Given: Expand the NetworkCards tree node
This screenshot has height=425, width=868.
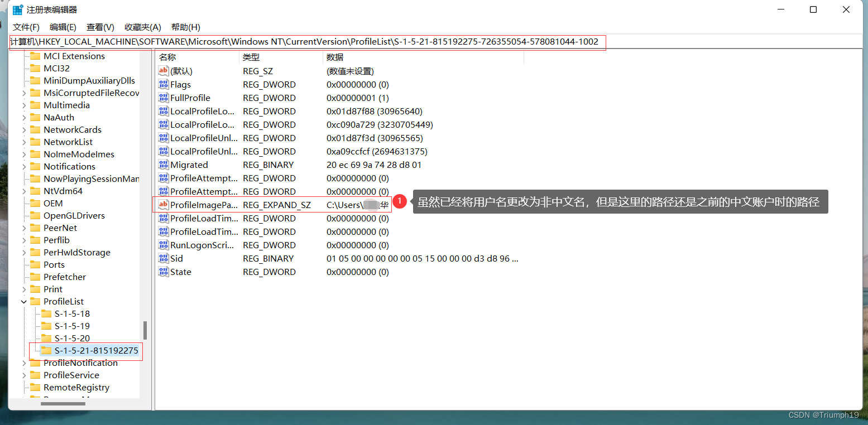Looking at the screenshot, I should [23, 129].
